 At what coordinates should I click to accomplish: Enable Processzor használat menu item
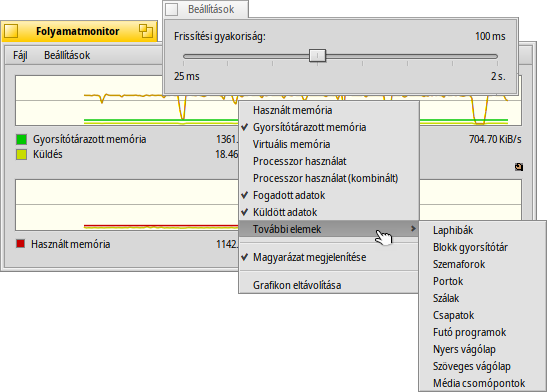click(x=328, y=161)
